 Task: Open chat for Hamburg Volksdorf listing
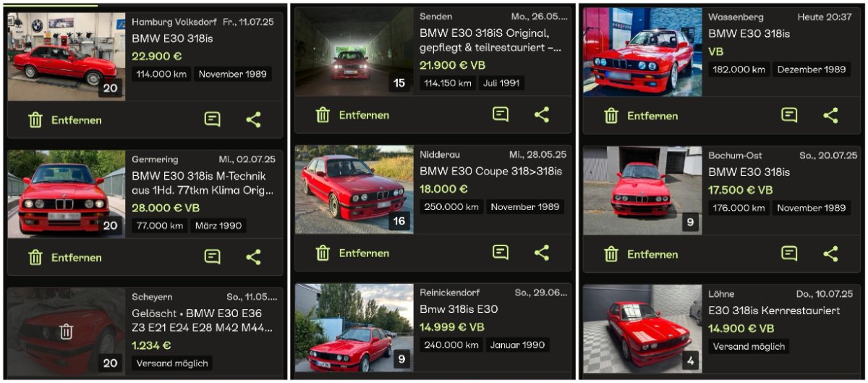coord(212,120)
